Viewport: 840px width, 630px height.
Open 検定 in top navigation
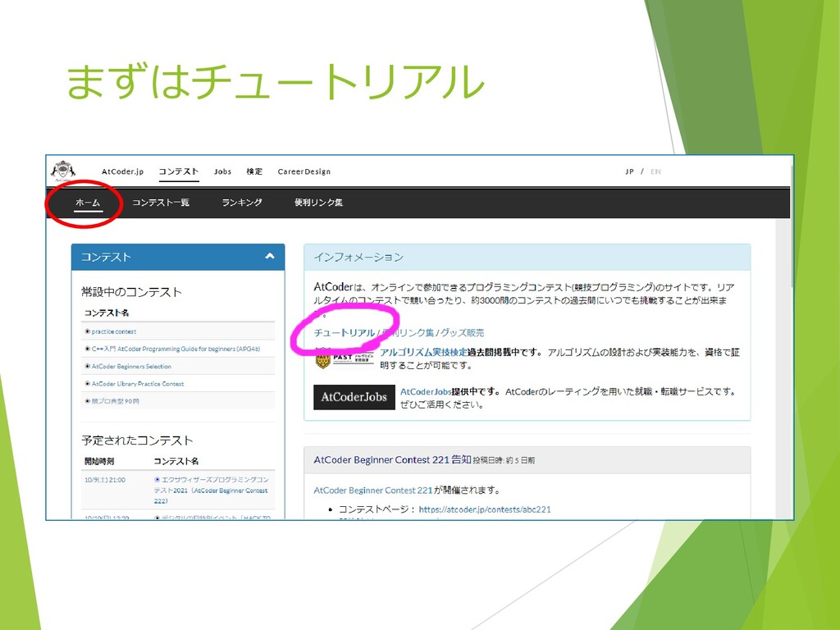pyautogui.click(x=254, y=171)
